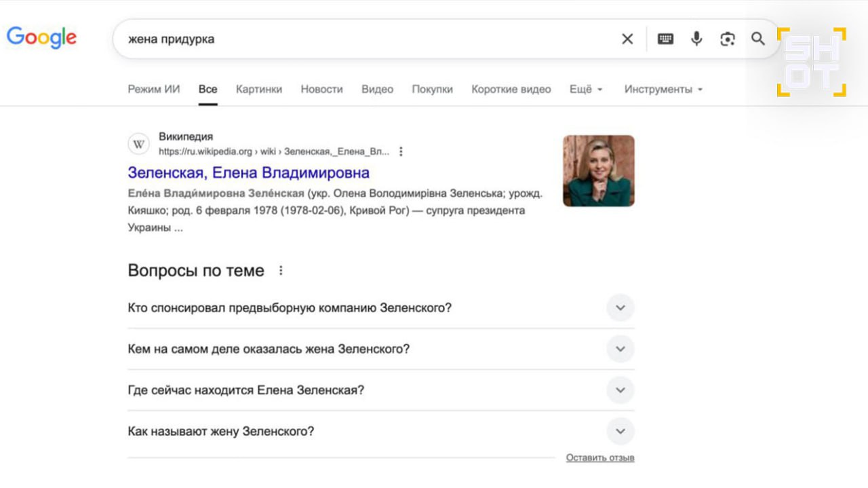This screenshot has width=868, height=488.
Task: Click the magnifier search button
Action: tap(758, 39)
